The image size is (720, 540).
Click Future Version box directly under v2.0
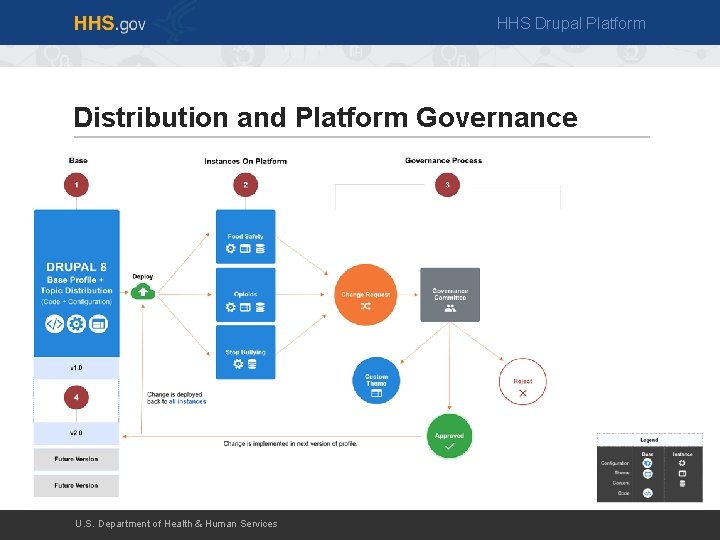76,459
